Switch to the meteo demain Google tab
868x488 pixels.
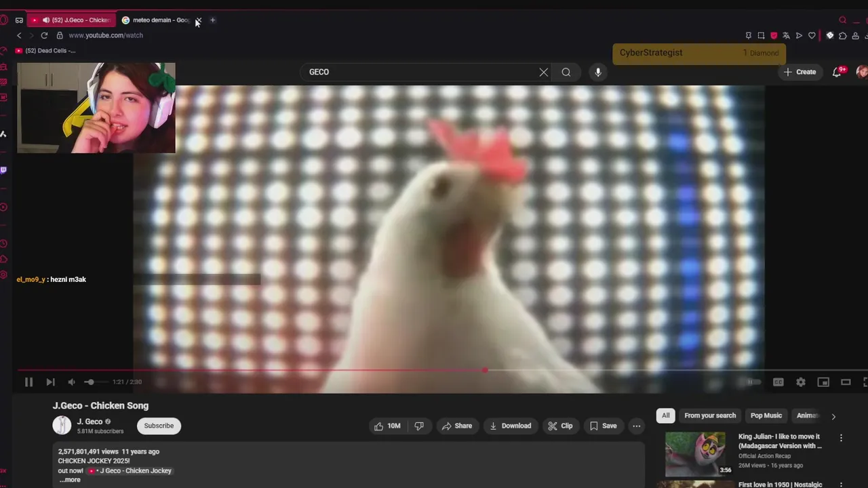click(156, 20)
